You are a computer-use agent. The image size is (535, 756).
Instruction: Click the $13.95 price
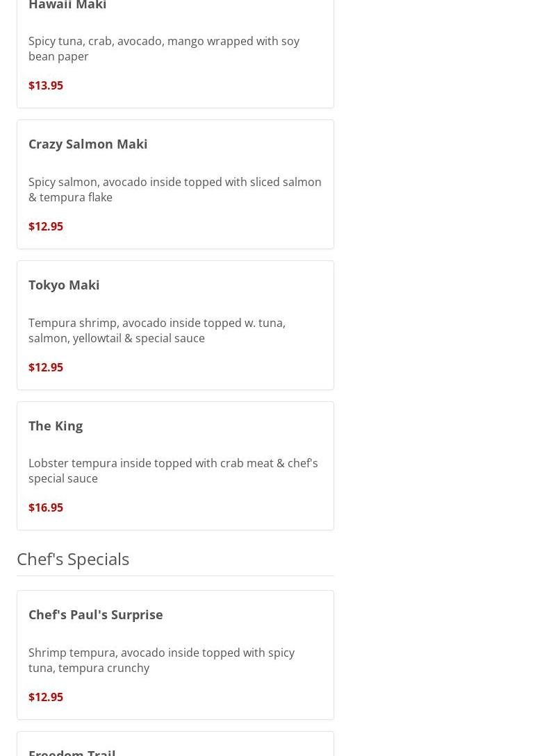coord(46,85)
